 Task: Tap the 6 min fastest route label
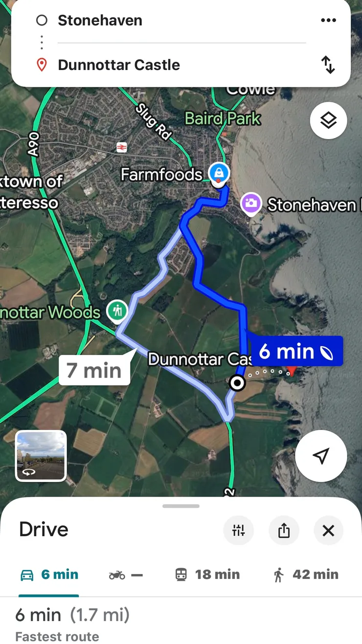pyautogui.click(x=297, y=351)
